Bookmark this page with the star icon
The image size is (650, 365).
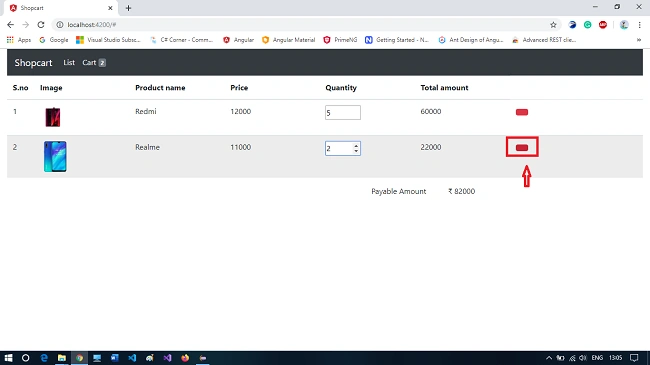tap(553, 25)
